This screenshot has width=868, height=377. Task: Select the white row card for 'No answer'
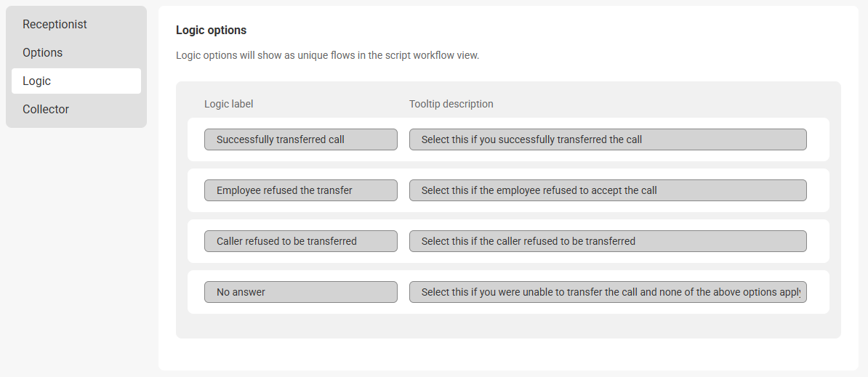[817, 292]
